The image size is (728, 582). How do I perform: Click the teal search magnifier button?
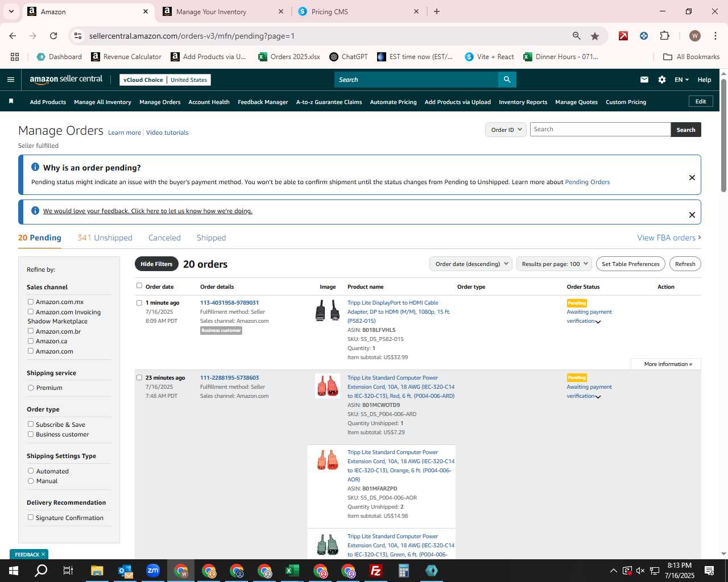coord(507,80)
